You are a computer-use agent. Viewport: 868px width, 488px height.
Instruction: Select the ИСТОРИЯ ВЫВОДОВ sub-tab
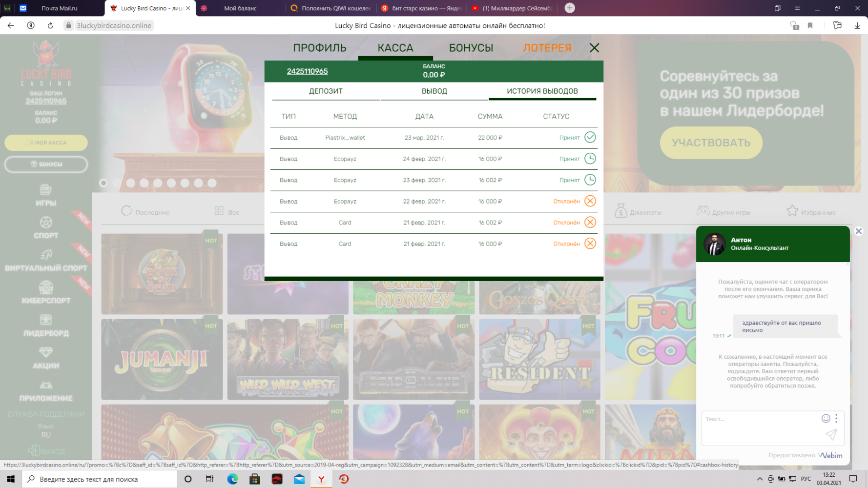coord(542,91)
